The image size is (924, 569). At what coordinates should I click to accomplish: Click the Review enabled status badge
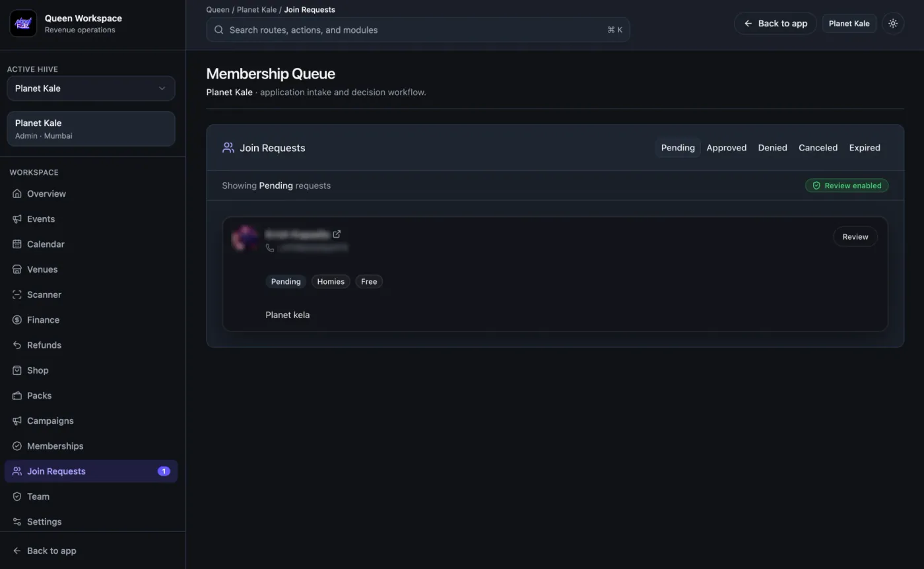[x=847, y=185]
